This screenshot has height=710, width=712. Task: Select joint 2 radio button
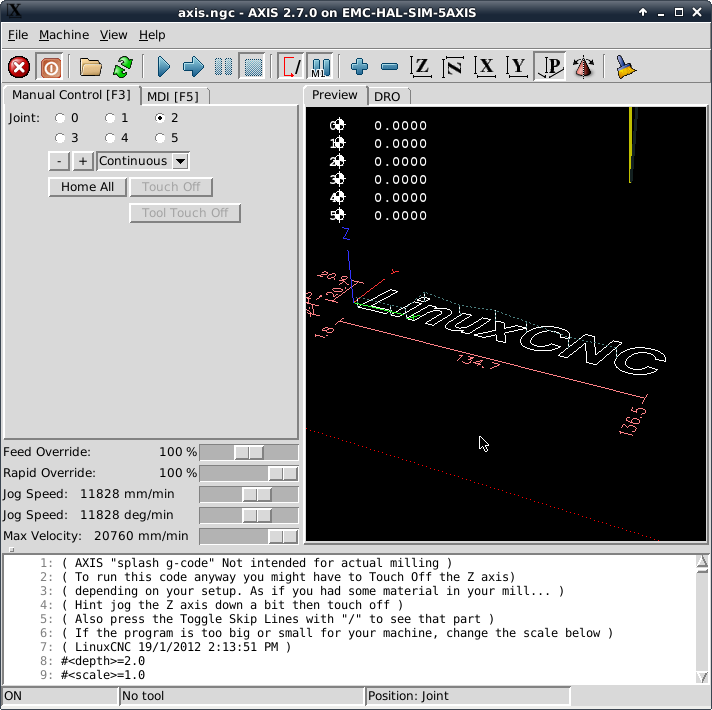click(x=160, y=118)
